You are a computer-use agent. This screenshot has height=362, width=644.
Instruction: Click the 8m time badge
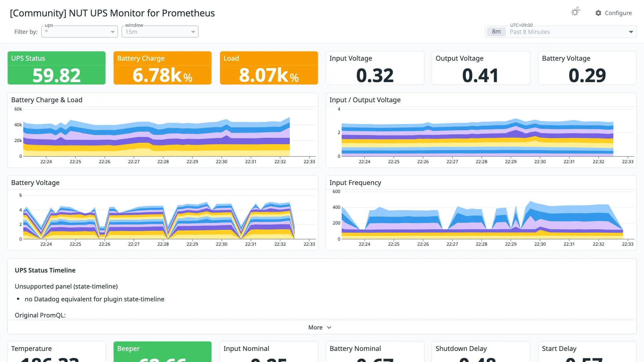(x=496, y=32)
